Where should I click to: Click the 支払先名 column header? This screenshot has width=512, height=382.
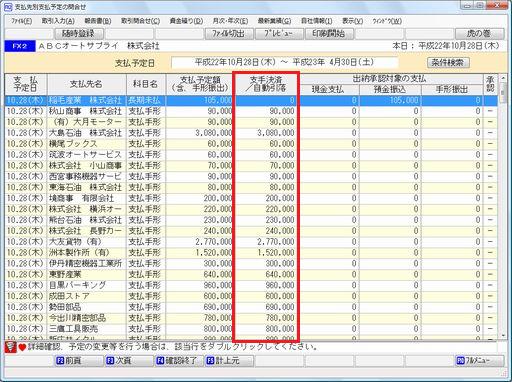[87, 84]
